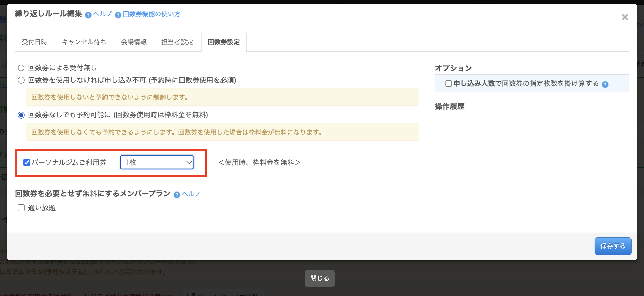Click the help icon beside メンバープラン heading
The width and height of the screenshot is (644, 296).
(x=177, y=195)
